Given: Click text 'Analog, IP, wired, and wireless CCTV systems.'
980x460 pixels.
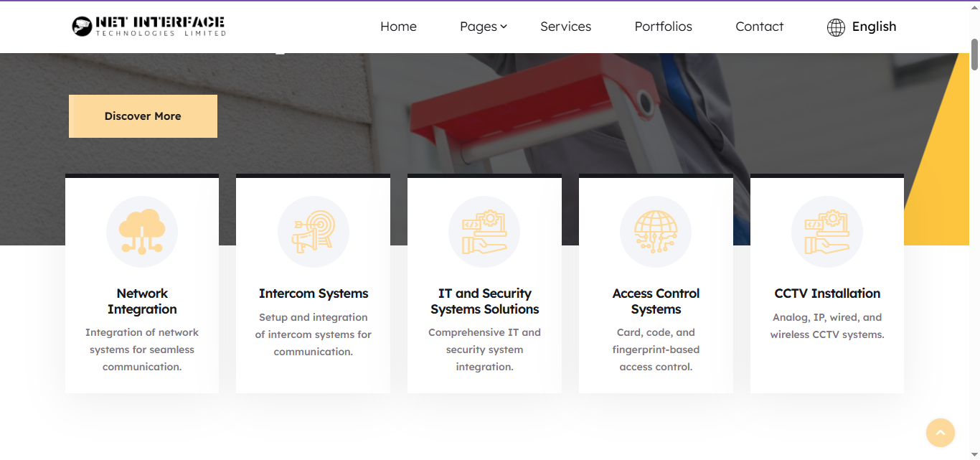Looking at the screenshot, I should (x=827, y=326).
